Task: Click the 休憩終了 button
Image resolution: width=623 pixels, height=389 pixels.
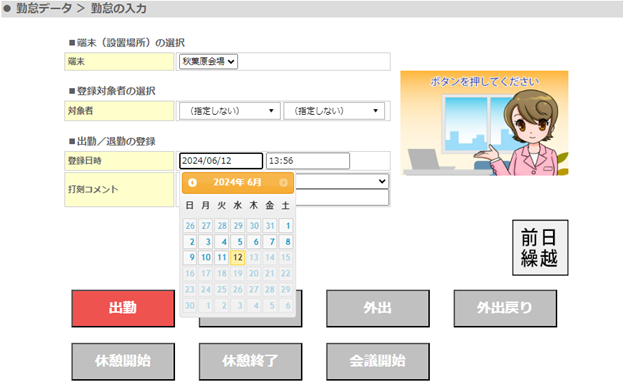Action: [x=250, y=362]
